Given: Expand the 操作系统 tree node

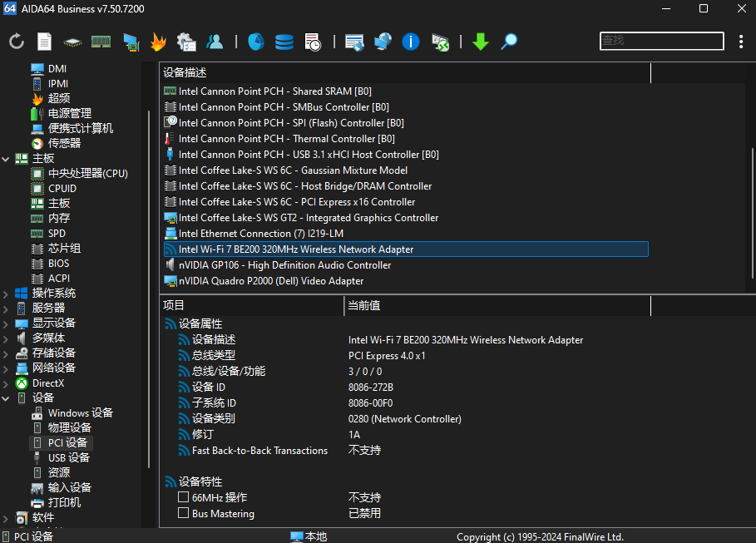Looking at the screenshot, I should tap(6, 294).
